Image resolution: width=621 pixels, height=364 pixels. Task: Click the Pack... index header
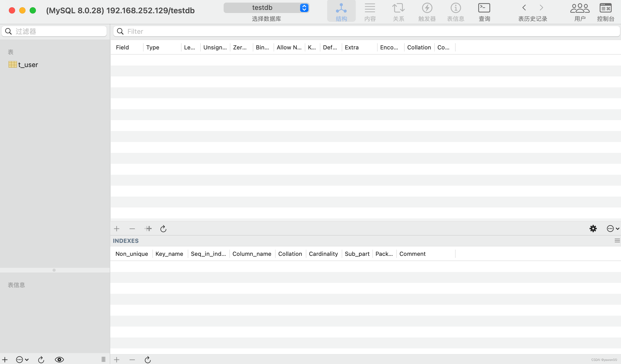[384, 254]
